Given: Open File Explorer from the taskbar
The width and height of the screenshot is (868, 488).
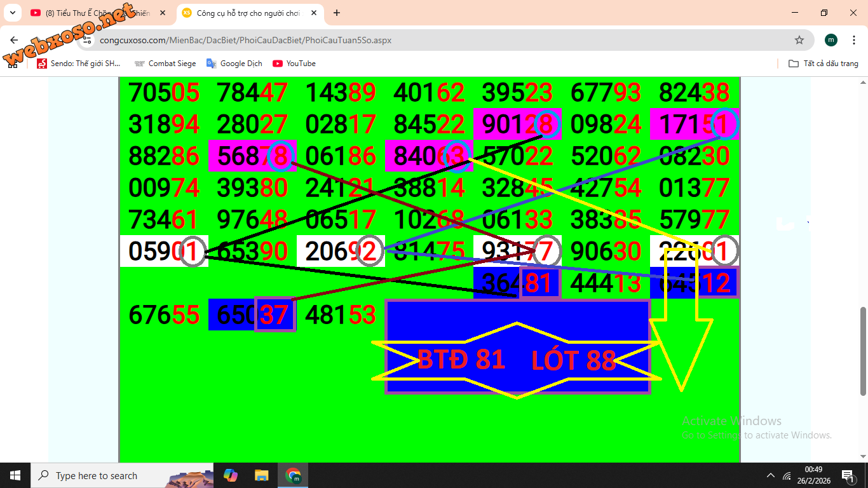Looking at the screenshot, I should 261,475.
